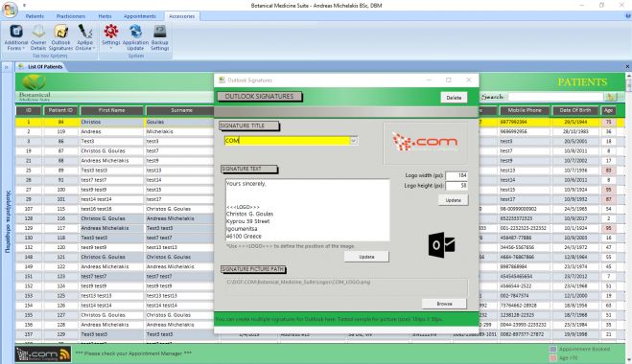Screen dimensions: 632x364
Task: Open the round application menu orb
Action: [x=10, y=10]
